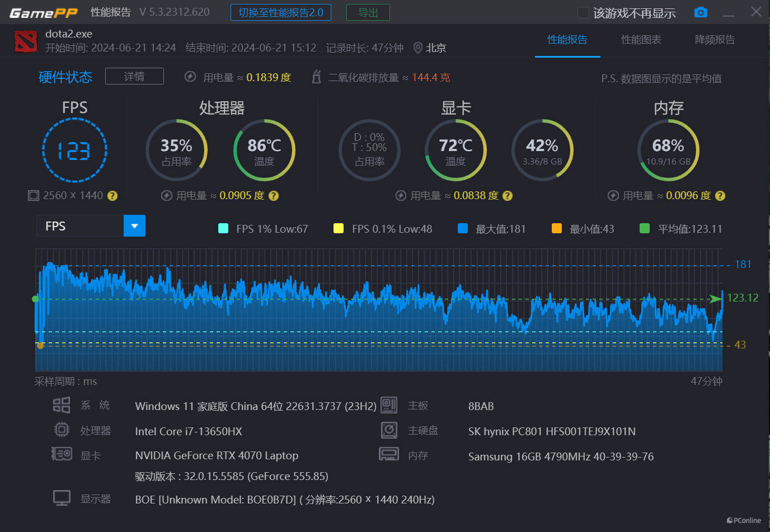Click the 切换至性能报告2.0 button
The width and height of the screenshot is (770, 532).
pos(280,12)
